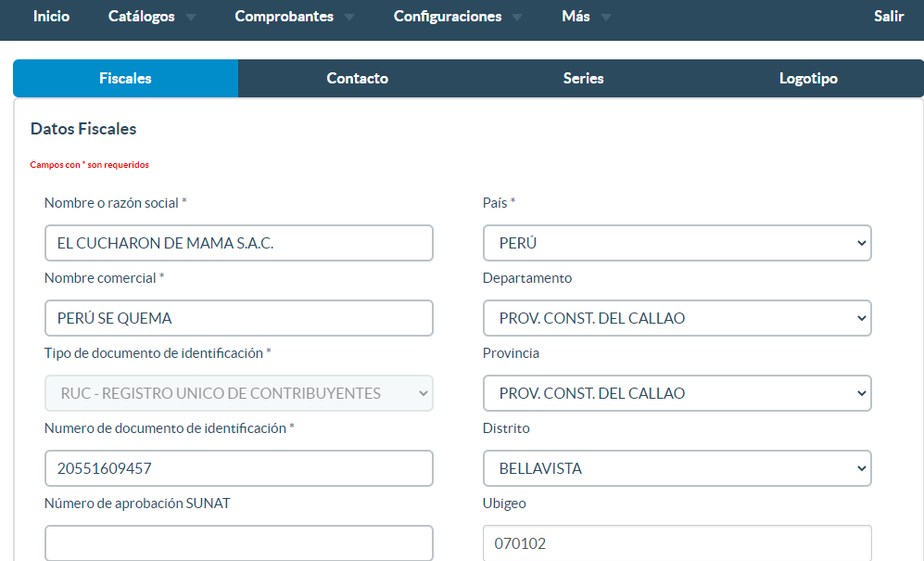
Task: Open the Departamento dropdown
Action: 677,318
